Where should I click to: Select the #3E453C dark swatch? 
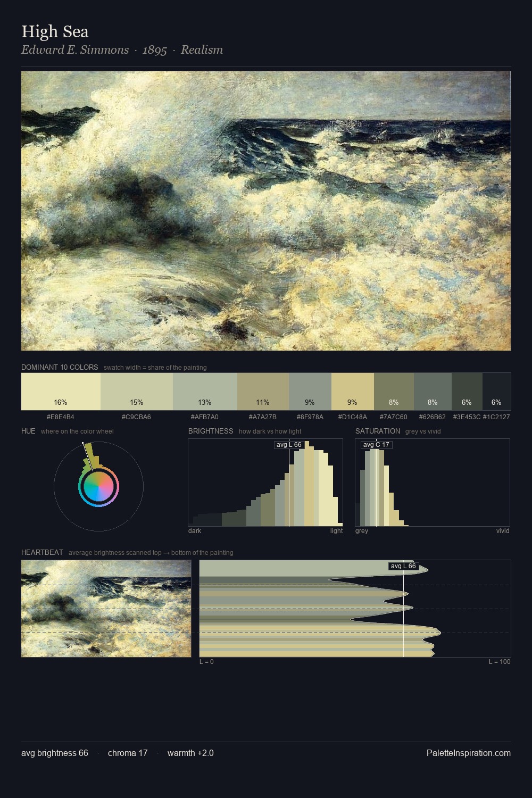click(x=467, y=392)
